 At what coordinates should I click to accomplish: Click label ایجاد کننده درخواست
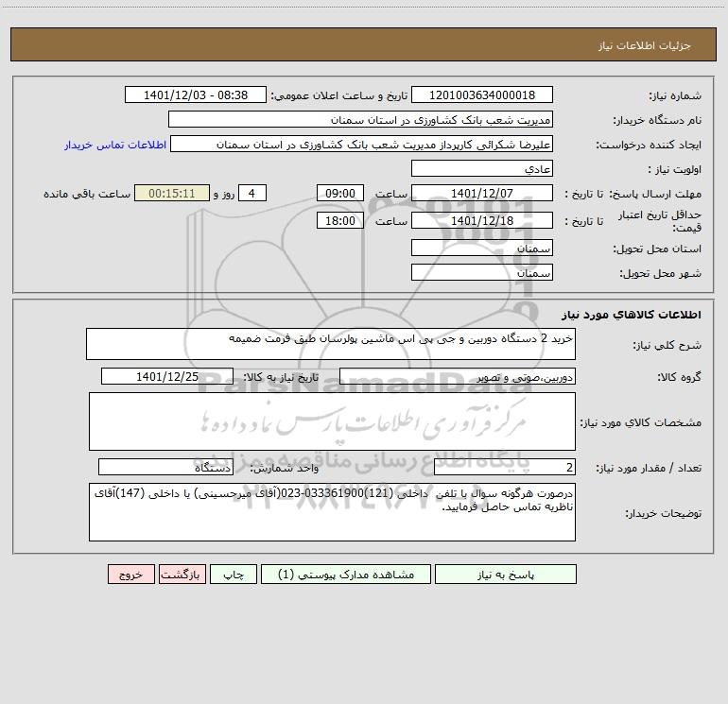pyautogui.click(x=649, y=145)
